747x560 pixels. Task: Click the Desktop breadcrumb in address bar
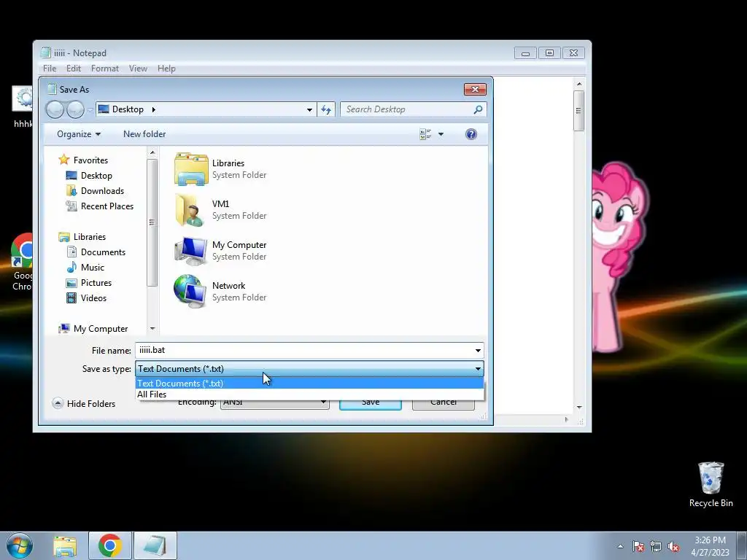tap(128, 109)
